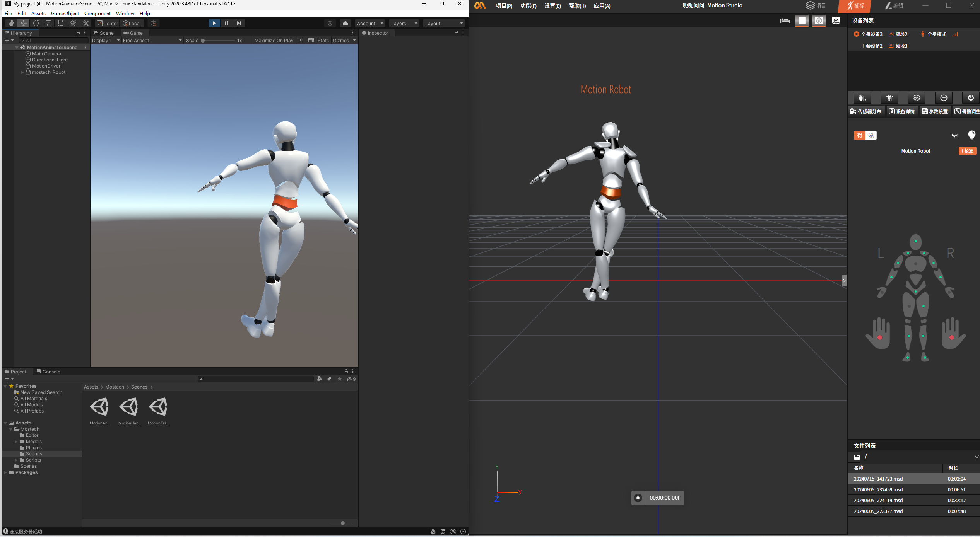
Task: Select the Rotate tool in Unity toolbar
Action: coord(36,23)
